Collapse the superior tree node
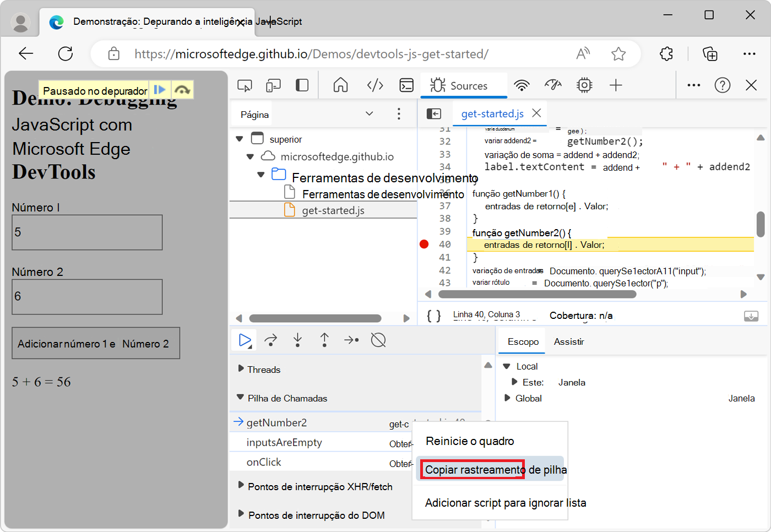771x532 pixels. 240,139
